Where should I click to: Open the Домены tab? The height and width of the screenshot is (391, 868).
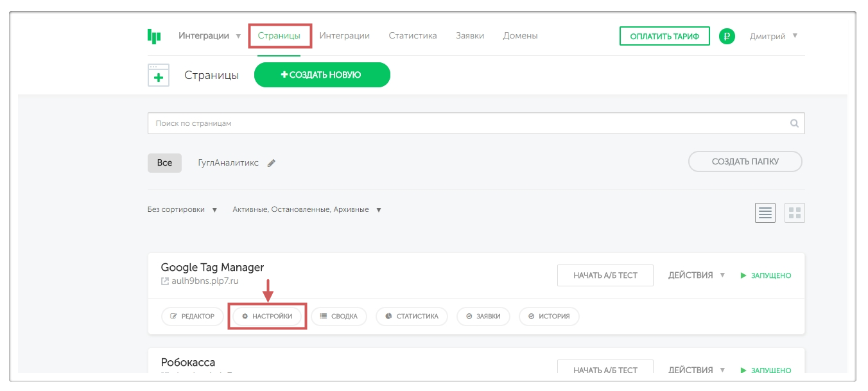click(x=520, y=36)
